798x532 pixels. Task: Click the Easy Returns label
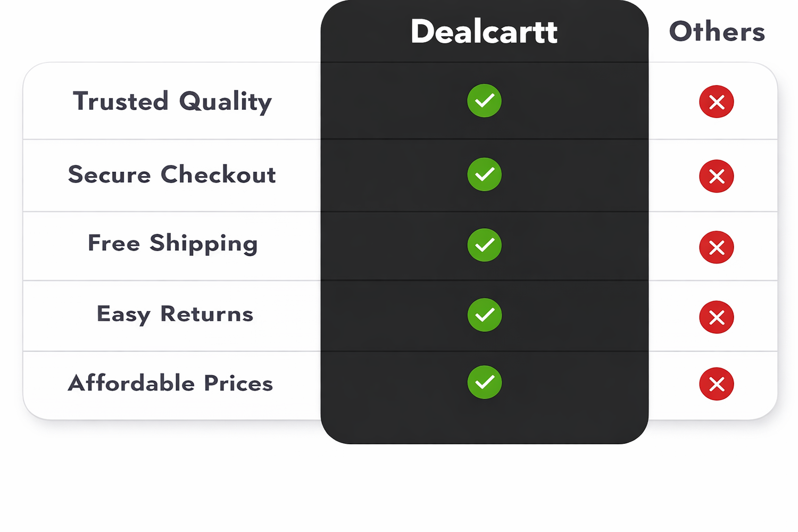174,314
